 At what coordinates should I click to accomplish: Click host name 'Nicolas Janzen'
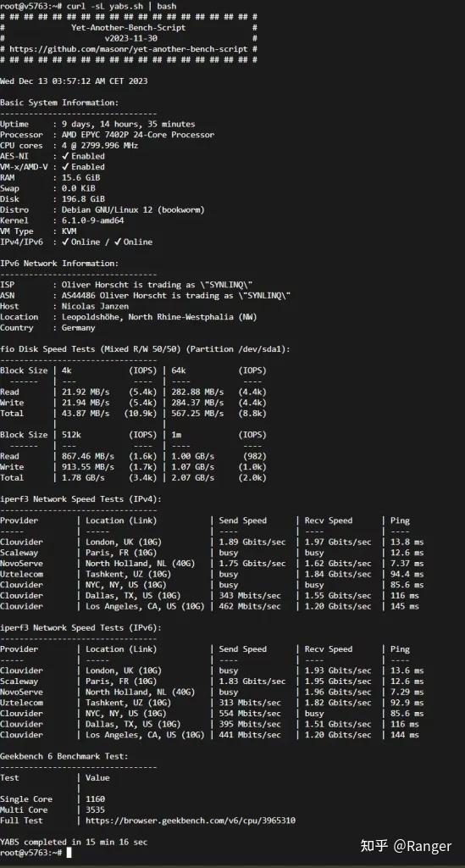click(95, 306)
